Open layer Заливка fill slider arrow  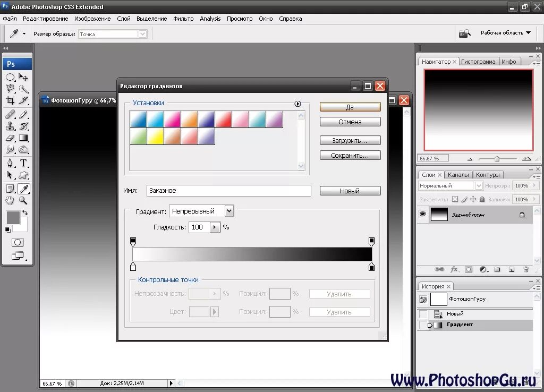point(534,199)
